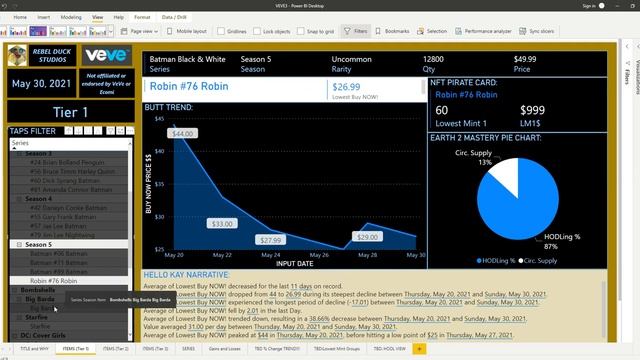Expand the themes gallery dropdown arrow
The image size is (640, 360).
click(111, 31)
